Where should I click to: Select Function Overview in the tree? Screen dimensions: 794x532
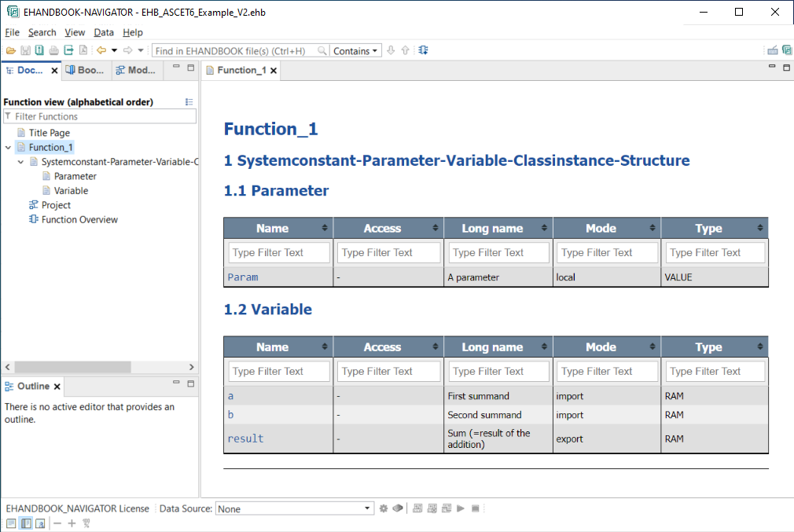point(79,220)
